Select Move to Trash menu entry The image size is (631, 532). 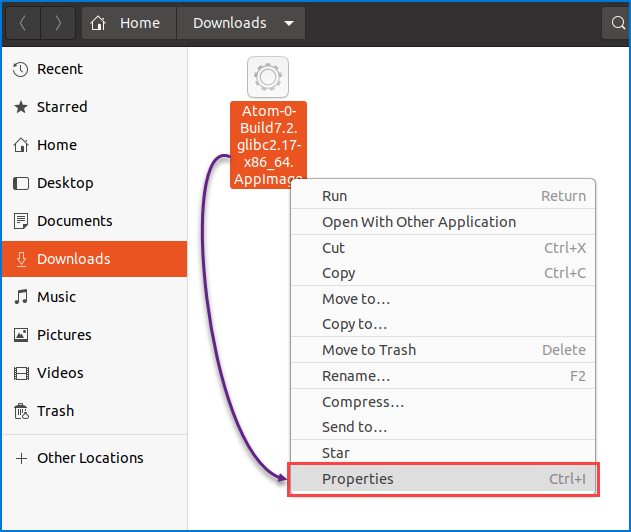tap(443, 350)
